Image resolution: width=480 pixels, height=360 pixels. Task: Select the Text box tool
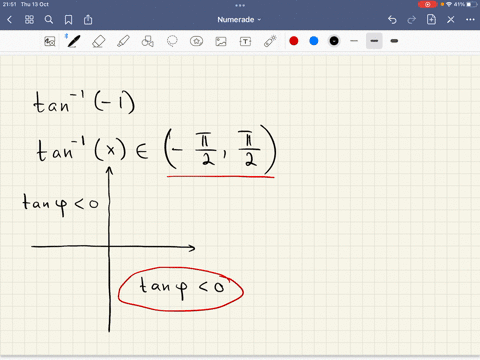245,41
